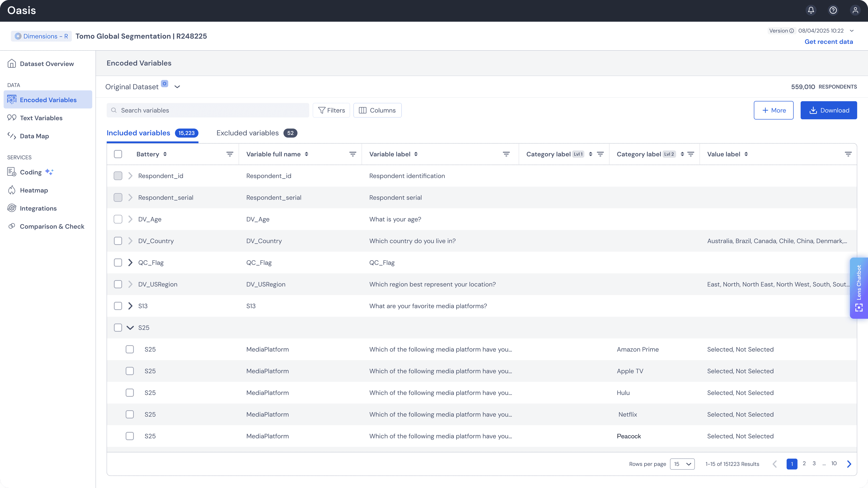
Task: Collapse the S25 group
Action: pyautogui.click(x=130, y=328)
